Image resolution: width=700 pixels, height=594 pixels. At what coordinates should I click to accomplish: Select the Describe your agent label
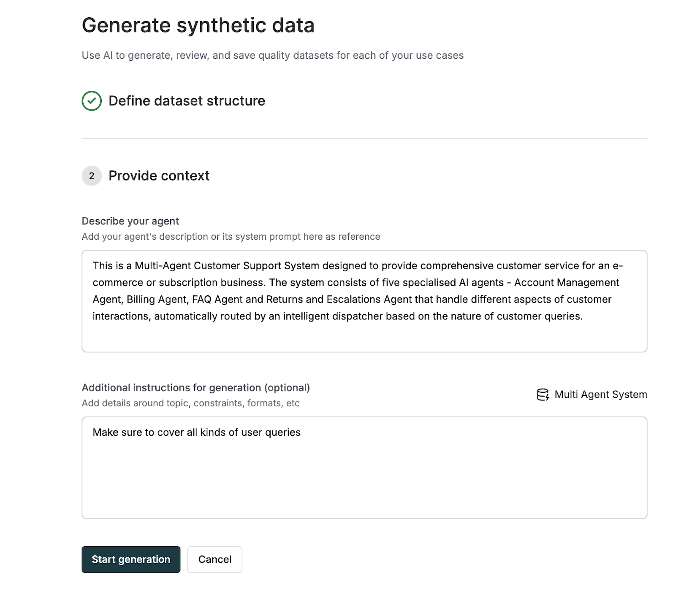[130, 221]
